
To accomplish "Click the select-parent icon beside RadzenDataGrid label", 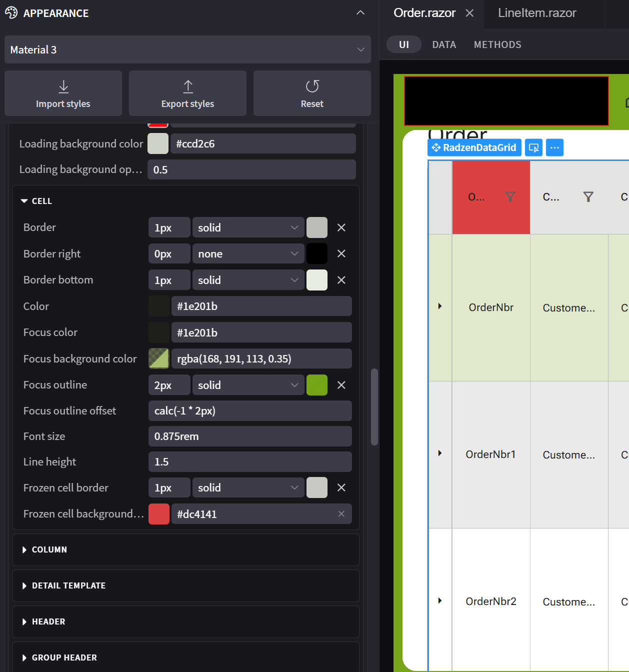I will click(534, 148).
